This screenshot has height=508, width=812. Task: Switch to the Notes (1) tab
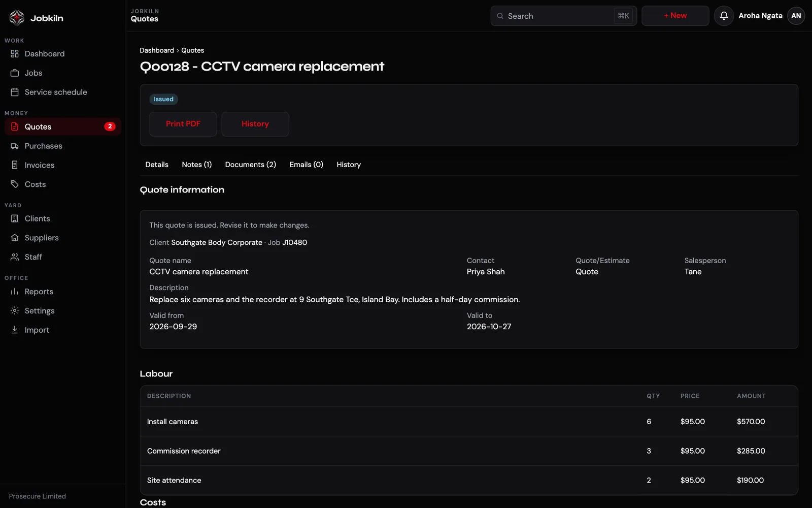pos(197,165)
